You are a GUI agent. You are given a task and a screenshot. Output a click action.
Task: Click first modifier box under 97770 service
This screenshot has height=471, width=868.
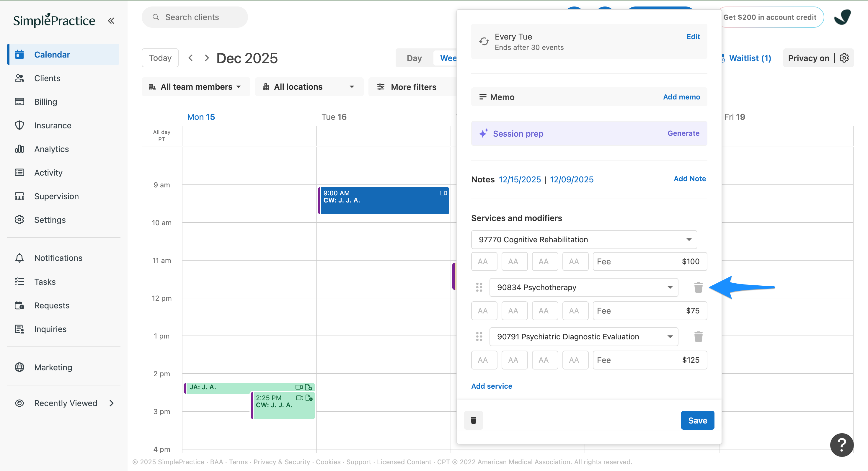click(x=484, y=261)
